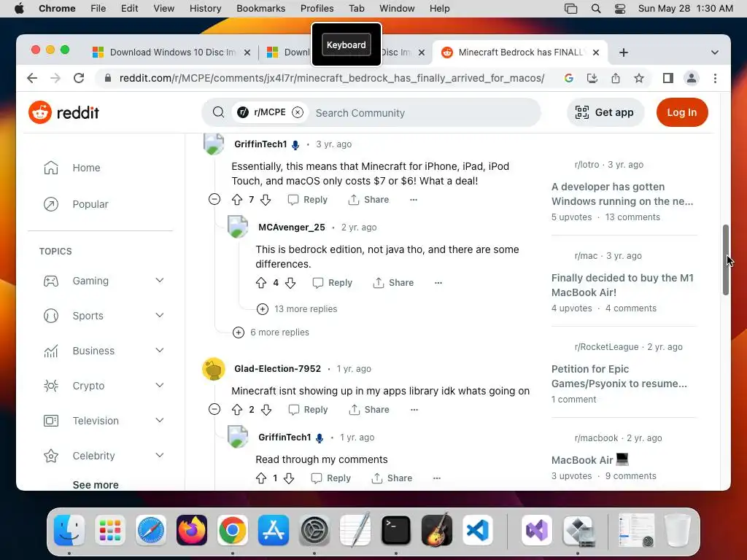Image resolution: width=747 pixels, height=560 pixels.
Task: Downvote 'Read through my comments' reply
Action: pyautogui.click(x=289, y=478)
